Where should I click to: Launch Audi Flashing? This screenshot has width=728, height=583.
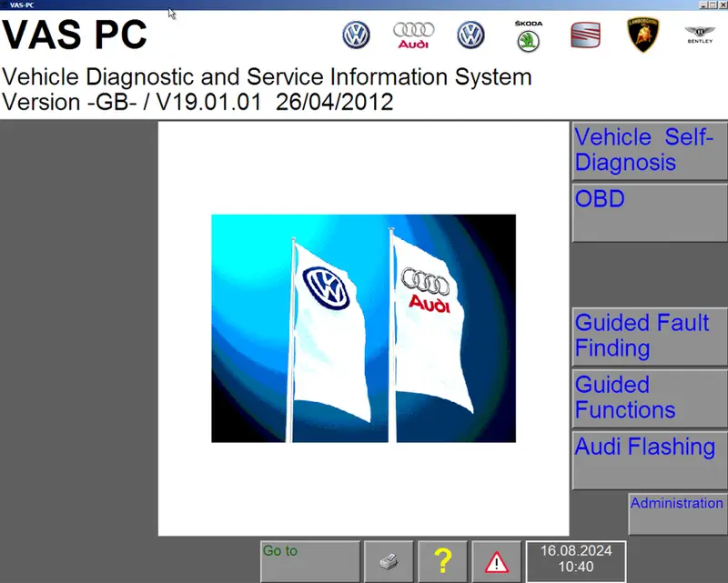650,460
